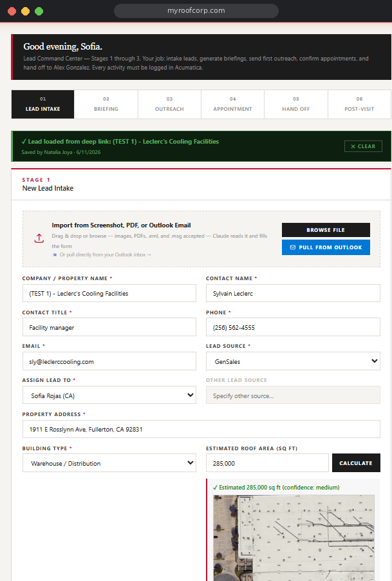Image resolution: width=392 pixels, height=581 pixels.
Task: Click the Browse File button
Action: point(326,230)
